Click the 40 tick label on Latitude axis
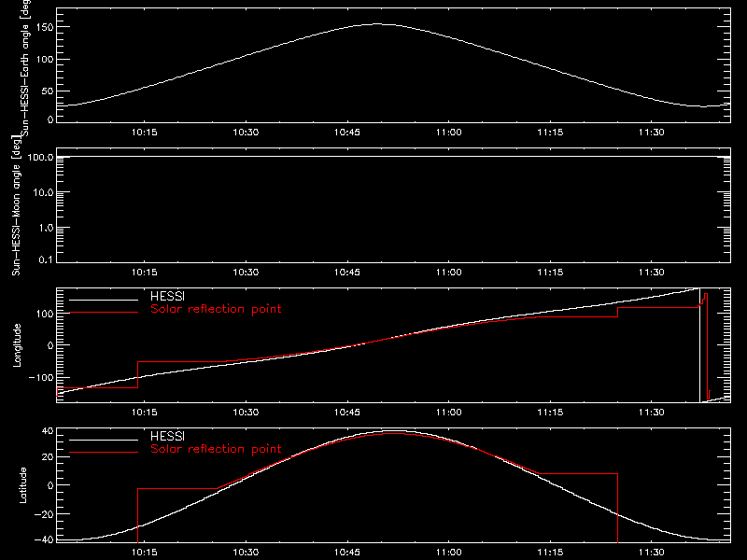Viewport: 747px width, 560px height. point(49,431)
